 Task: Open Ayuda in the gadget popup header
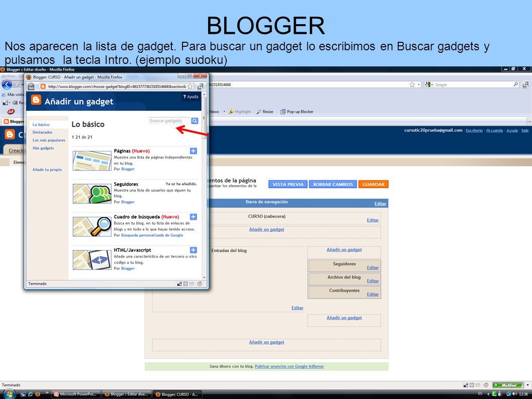[191, 97]
